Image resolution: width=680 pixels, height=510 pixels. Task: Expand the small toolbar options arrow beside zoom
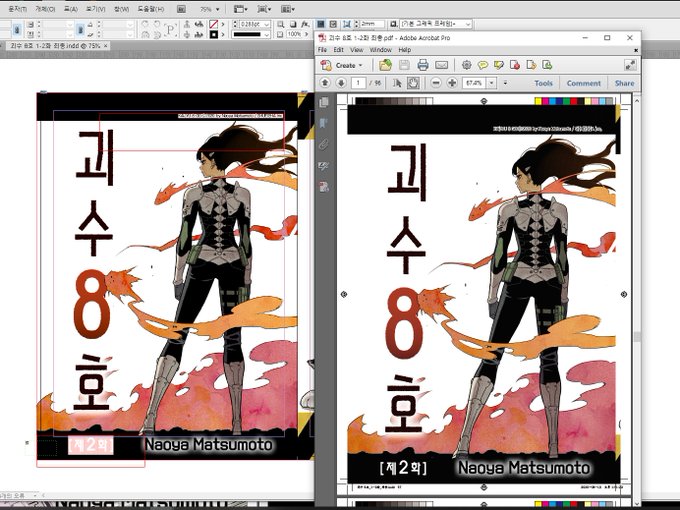tap(505, 83)
